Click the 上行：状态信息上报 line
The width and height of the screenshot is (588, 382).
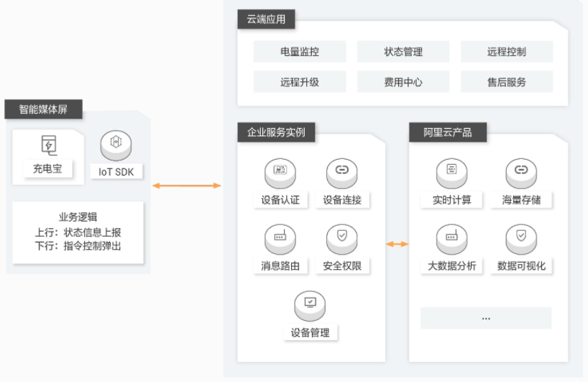(x=78, y=232)
